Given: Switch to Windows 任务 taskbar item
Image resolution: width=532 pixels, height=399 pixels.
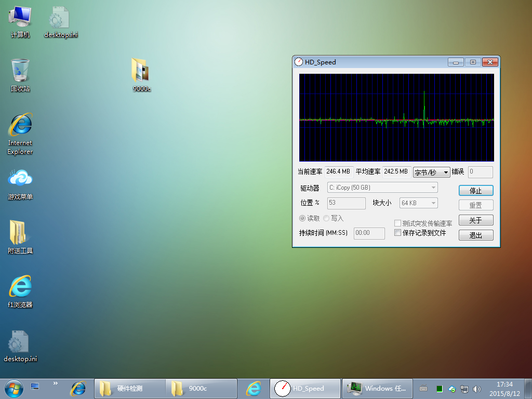Looking at the screenshot, I should pyautogui.click(x=377, y=389).
